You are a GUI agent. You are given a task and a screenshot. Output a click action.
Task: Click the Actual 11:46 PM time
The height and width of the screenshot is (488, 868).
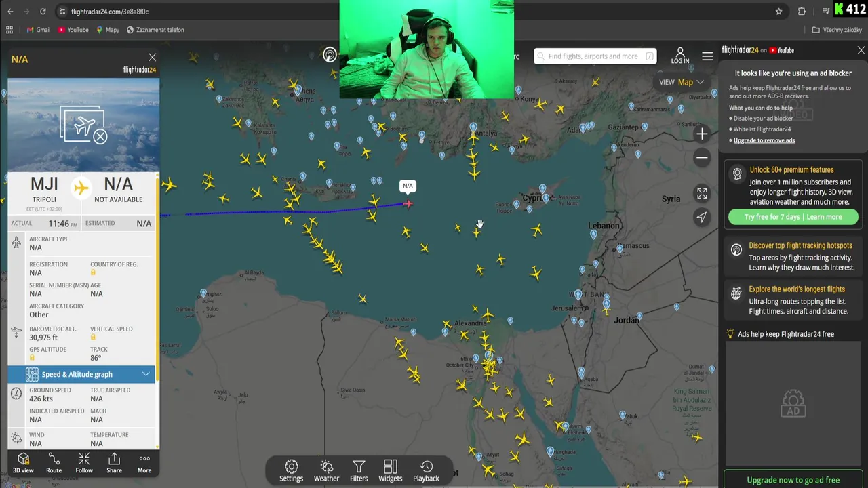pyautogui.click(x=62, y=224)
